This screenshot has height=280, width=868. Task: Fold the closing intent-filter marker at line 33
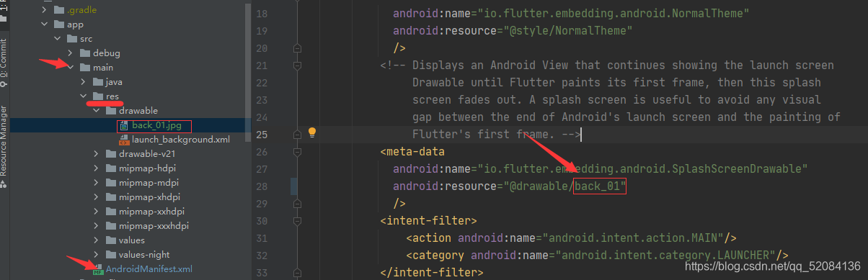point(296,273)
